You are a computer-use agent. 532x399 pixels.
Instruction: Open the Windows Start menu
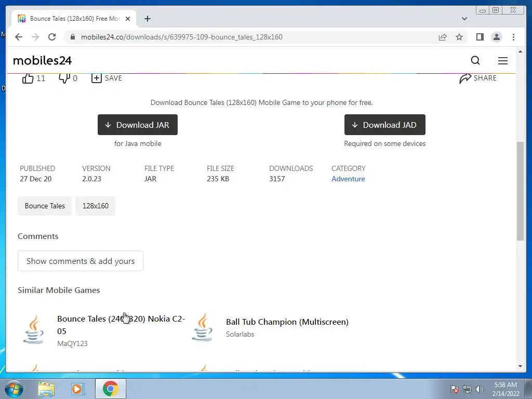[x=14, y=389]
